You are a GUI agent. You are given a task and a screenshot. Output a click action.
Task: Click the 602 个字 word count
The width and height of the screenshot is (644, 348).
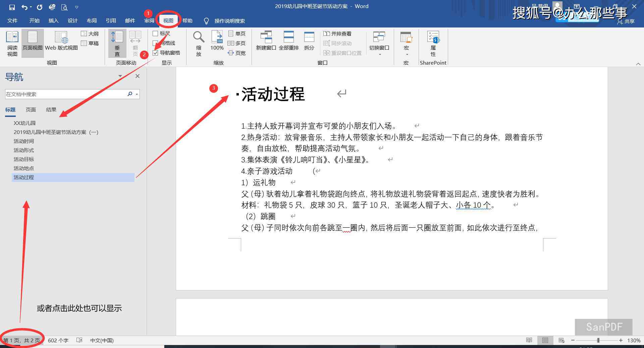pyautogui.click(x=58, y=340)
